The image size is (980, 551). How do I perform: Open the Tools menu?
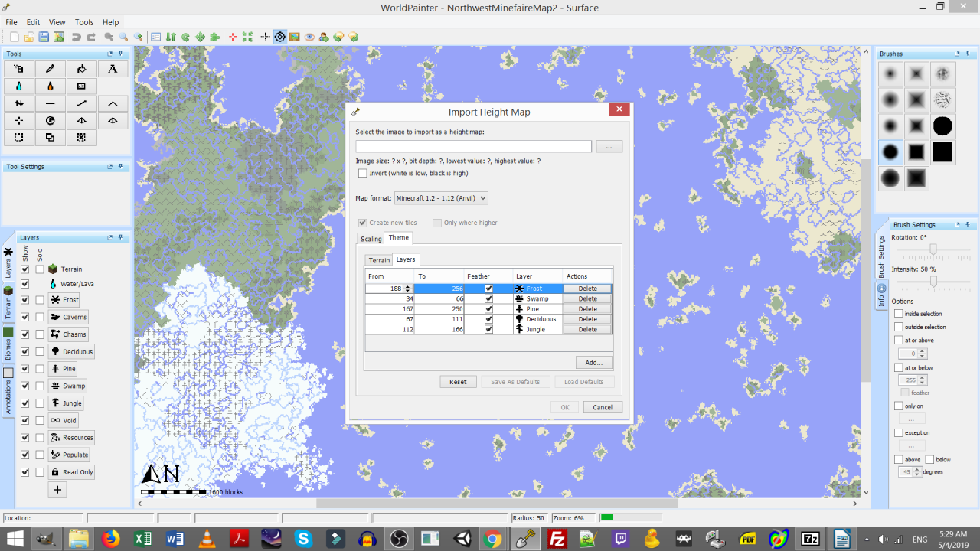(83, 22)
